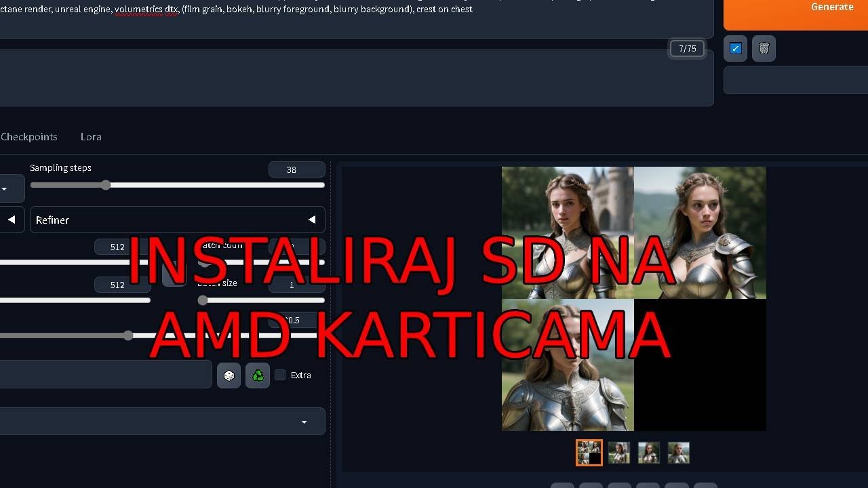Screen dimensions: 868x488
Task: Select the fourth gallery thumbnail
Action: coord(679,453)
